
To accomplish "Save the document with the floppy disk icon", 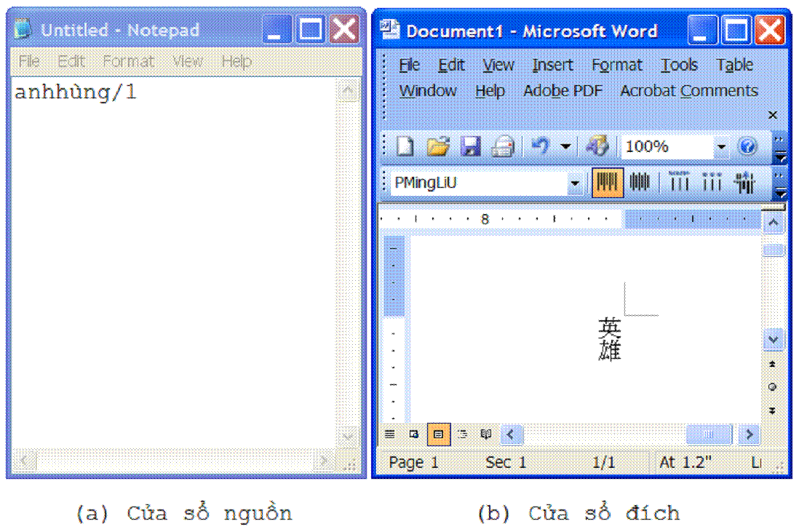I will [471, 147].
